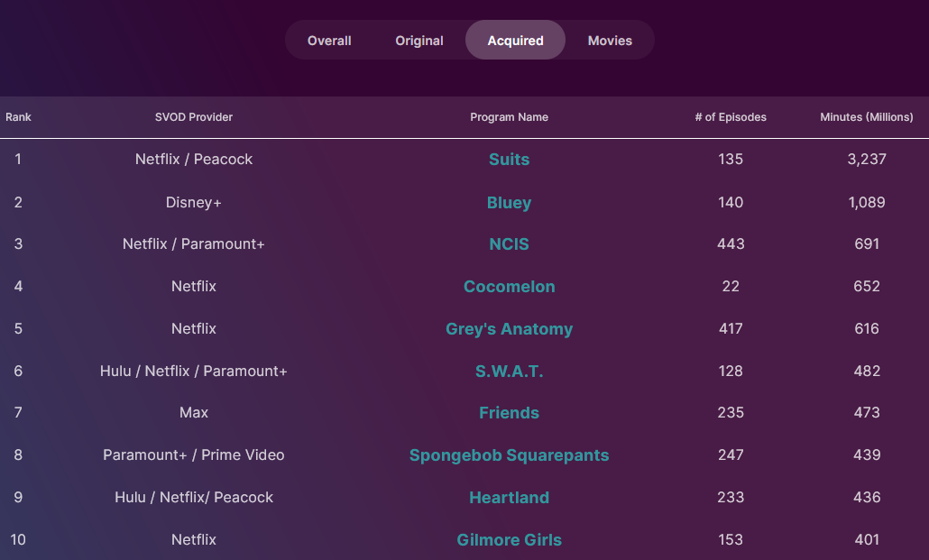Image resolution: width=929 pixels, height=560 pixels.
Task: Select the Cocomelon program link
Action: 509,287
